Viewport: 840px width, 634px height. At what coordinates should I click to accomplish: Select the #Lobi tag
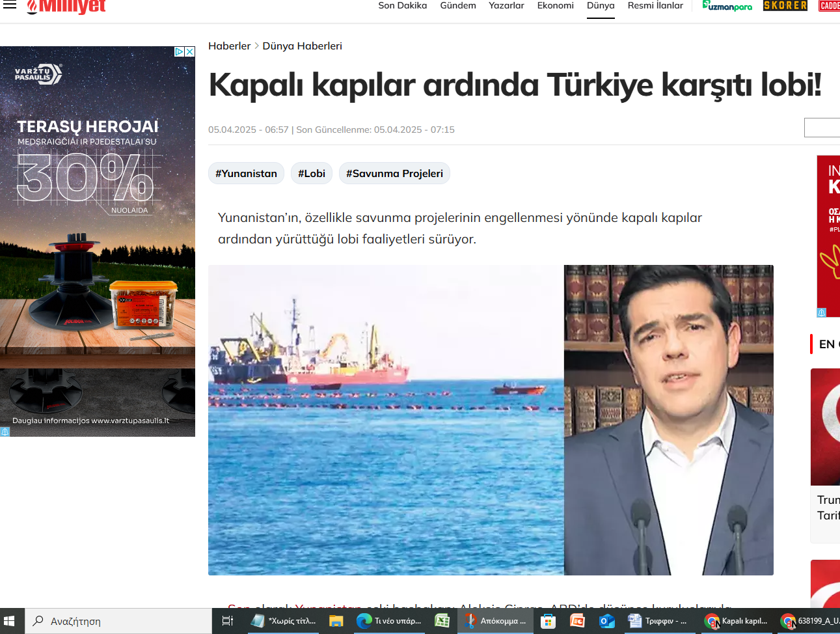pos(312,174)
